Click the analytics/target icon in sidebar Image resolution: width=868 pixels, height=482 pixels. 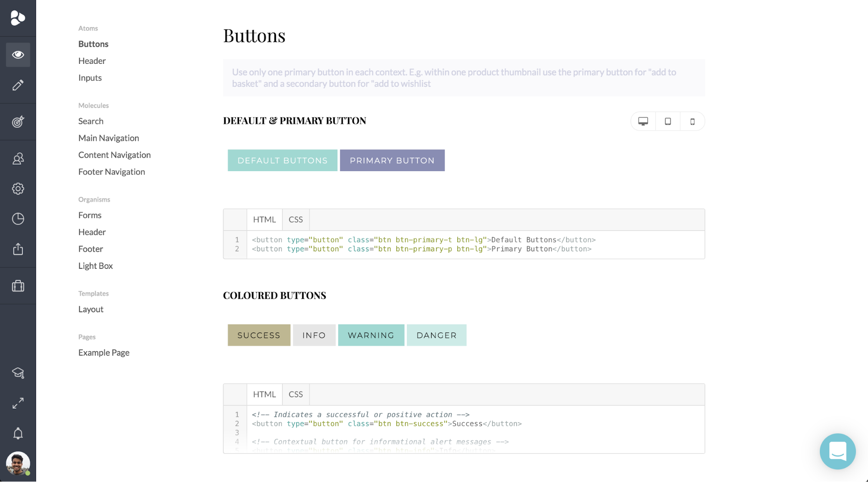coord(18,122)
